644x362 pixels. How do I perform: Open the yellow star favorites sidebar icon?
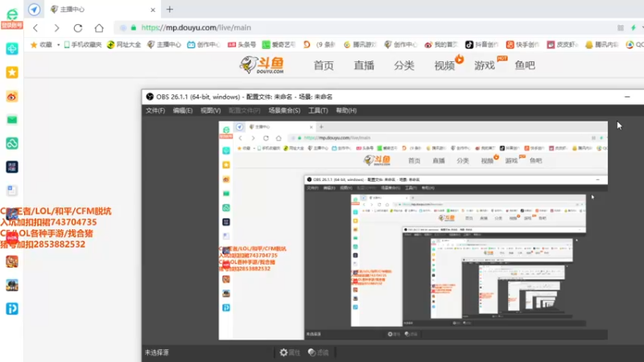(x=12, y=72)
